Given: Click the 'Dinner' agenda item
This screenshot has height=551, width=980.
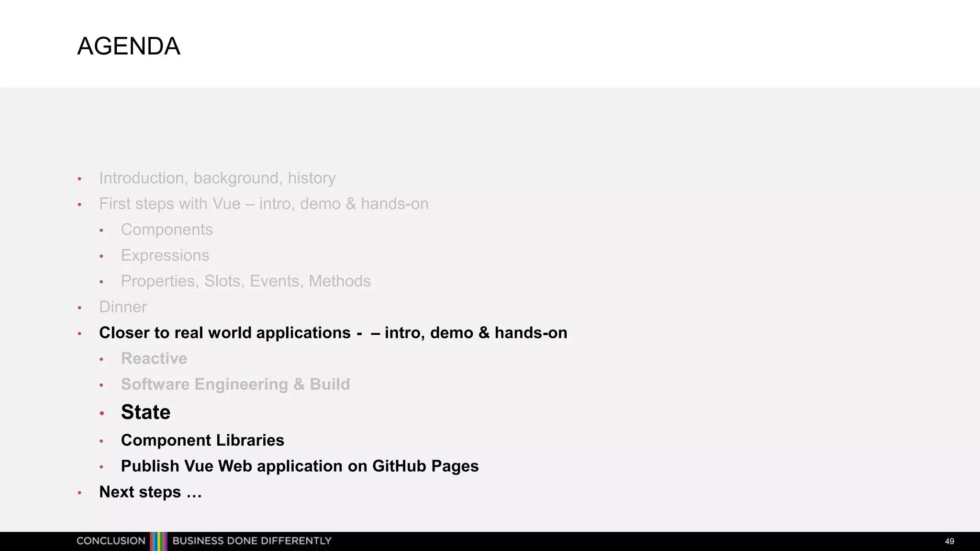Looking at the screenshot, I should 123,307.
